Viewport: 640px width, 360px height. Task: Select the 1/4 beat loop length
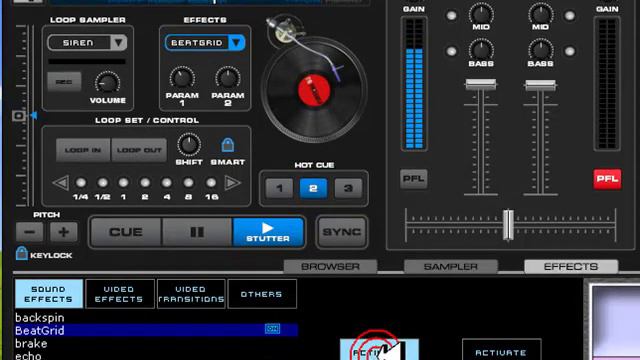point(81,182)
